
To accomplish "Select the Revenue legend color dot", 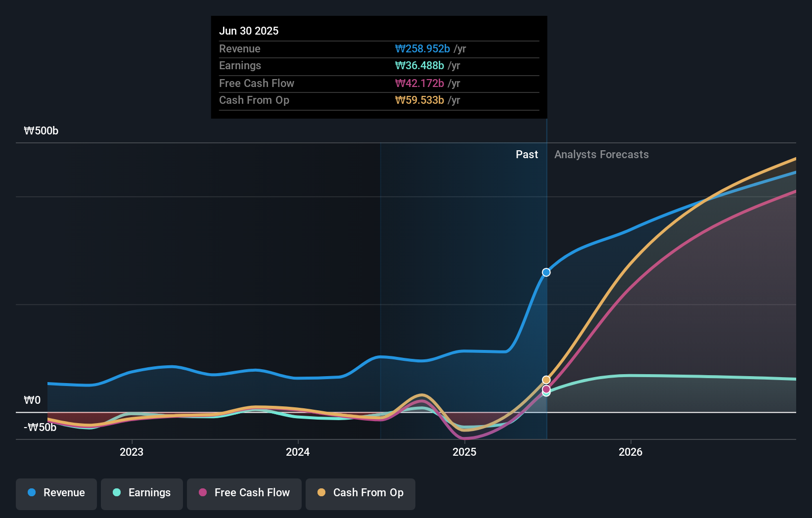I will 31,493.
